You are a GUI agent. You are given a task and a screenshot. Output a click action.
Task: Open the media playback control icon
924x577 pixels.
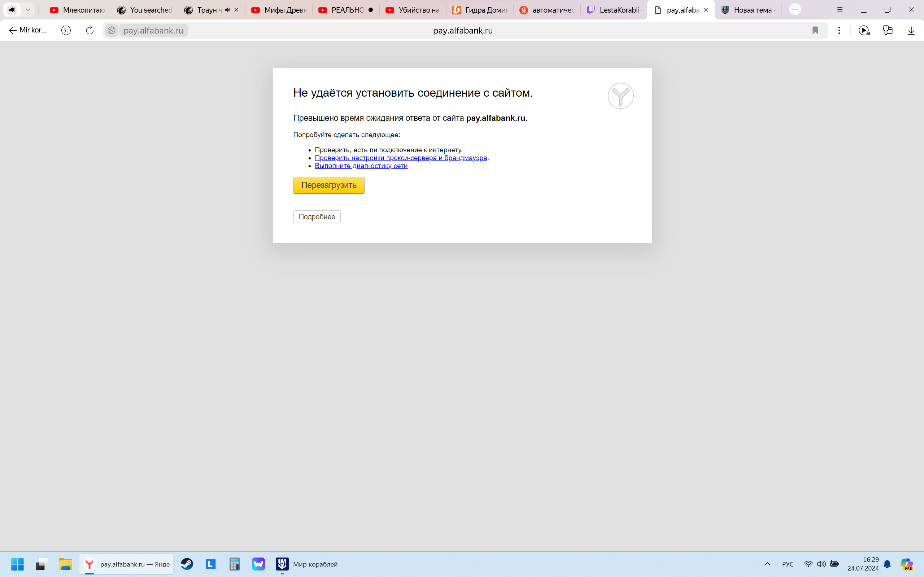coord(864,31)
